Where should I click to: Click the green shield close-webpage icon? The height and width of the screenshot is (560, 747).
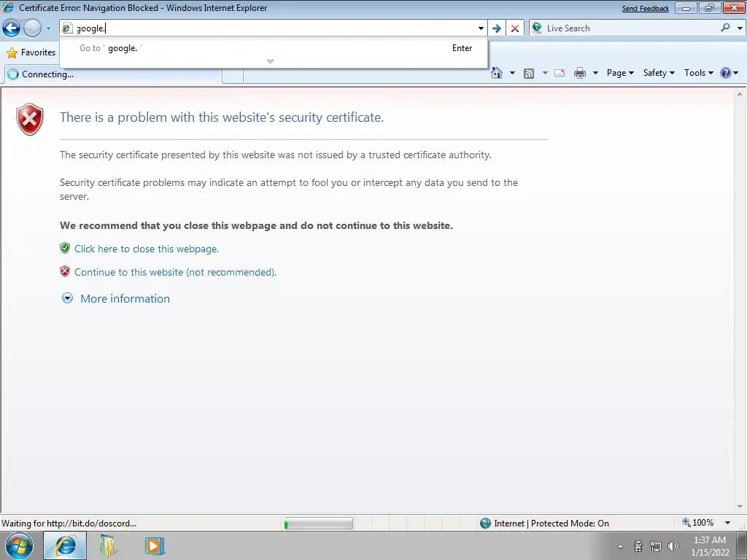point(65,248)
